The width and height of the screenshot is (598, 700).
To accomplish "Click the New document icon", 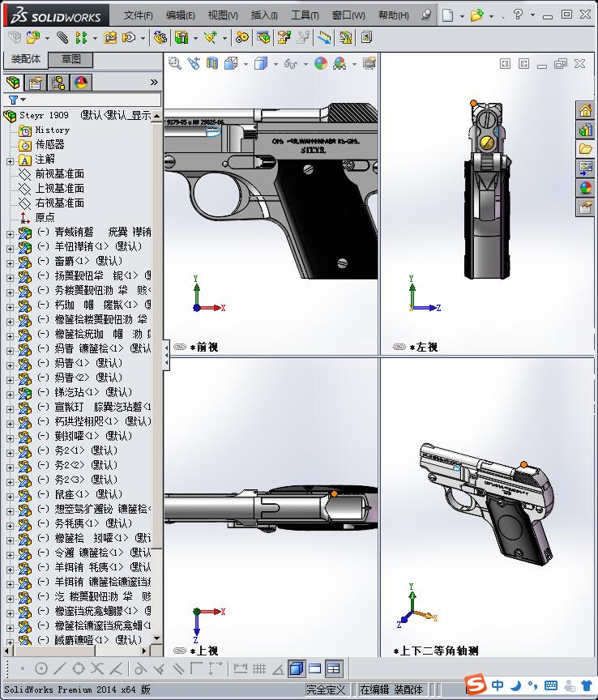I will pyautogui.click(x=447, y=15).
